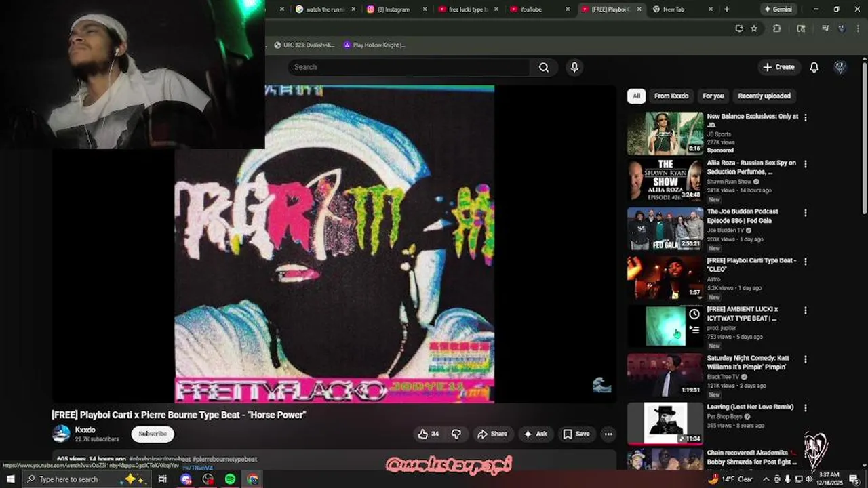868x488 pixels.
Task: Open the Kxxdo channel avatar
Action: point(61,434)
